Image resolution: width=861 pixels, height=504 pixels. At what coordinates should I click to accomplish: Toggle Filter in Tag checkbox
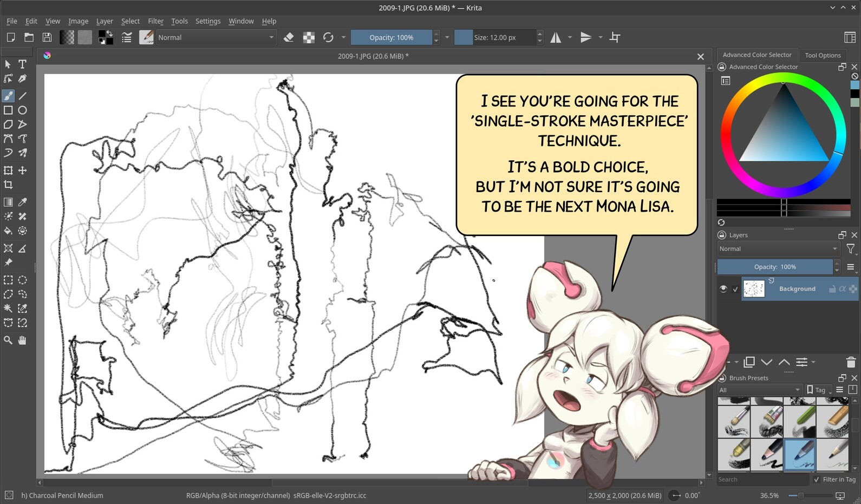pos(817,479)
